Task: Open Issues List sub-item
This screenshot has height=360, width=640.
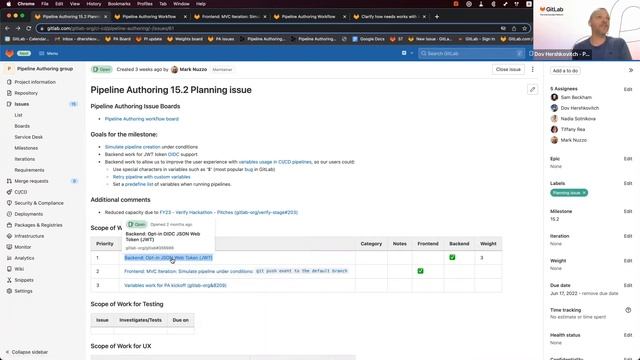Action: pos(18,115)
